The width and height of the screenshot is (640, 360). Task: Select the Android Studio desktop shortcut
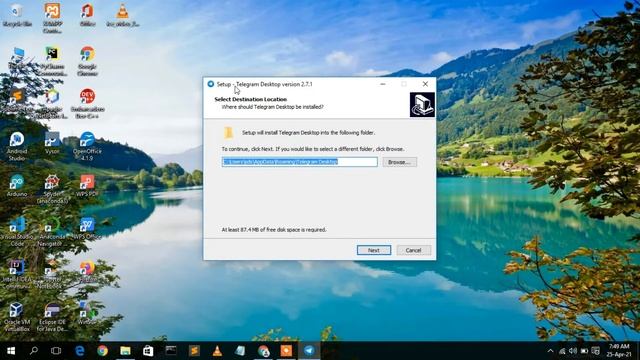[x=17, y=146]
